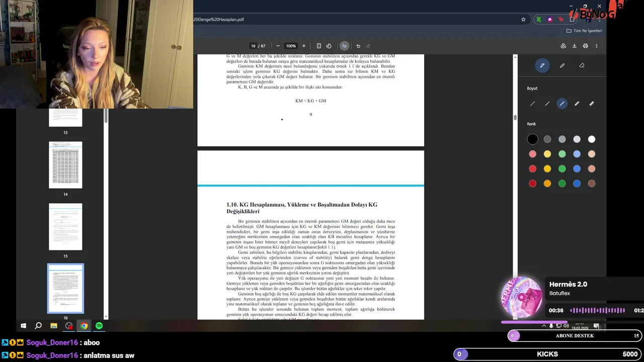This screenshot has width=644, height=362.
Task: Pick the dark red swatch in bottom row
Action: coord(532,184)
